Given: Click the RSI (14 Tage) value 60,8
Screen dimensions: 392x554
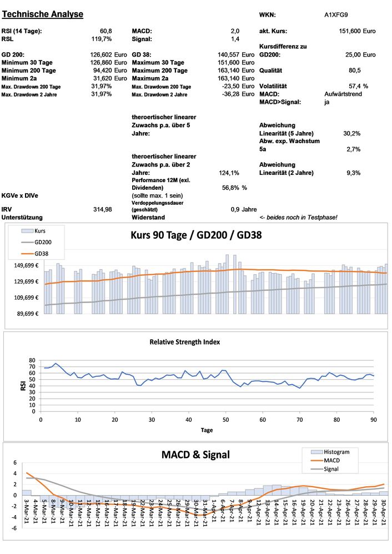Looking at the screenshot, I should [x=105, y=31].
